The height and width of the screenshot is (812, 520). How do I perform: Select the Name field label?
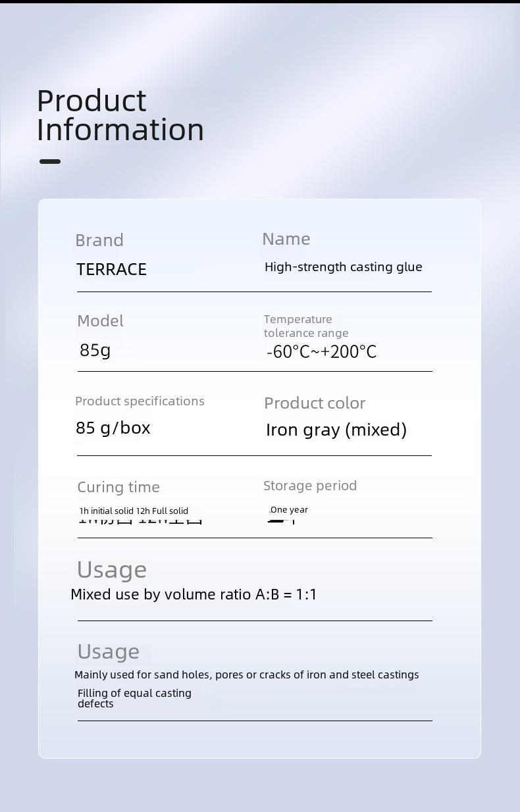point(286,239)
